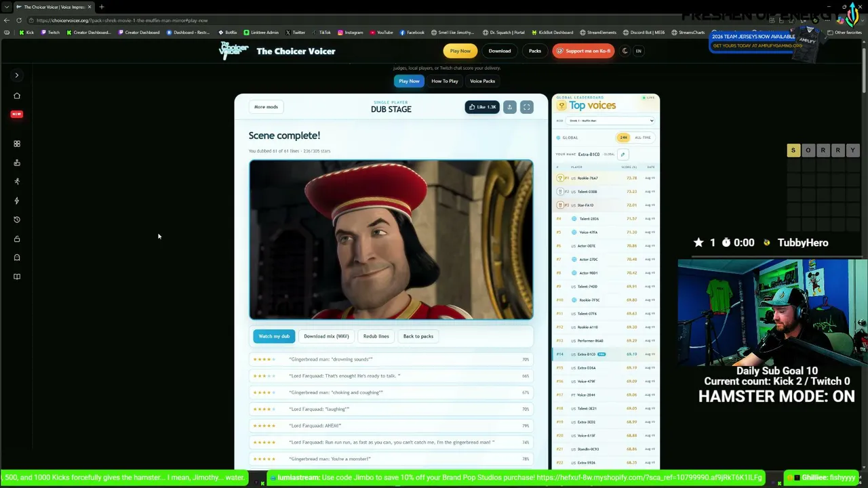Click Support me on Ko-fi
The image size is (868, 488).
tap(583, 51)
